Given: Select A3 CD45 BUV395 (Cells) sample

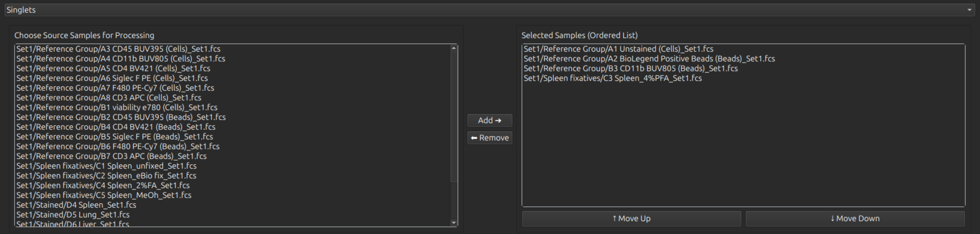Looking at the screenshot, I should click(x=233, y=49).
